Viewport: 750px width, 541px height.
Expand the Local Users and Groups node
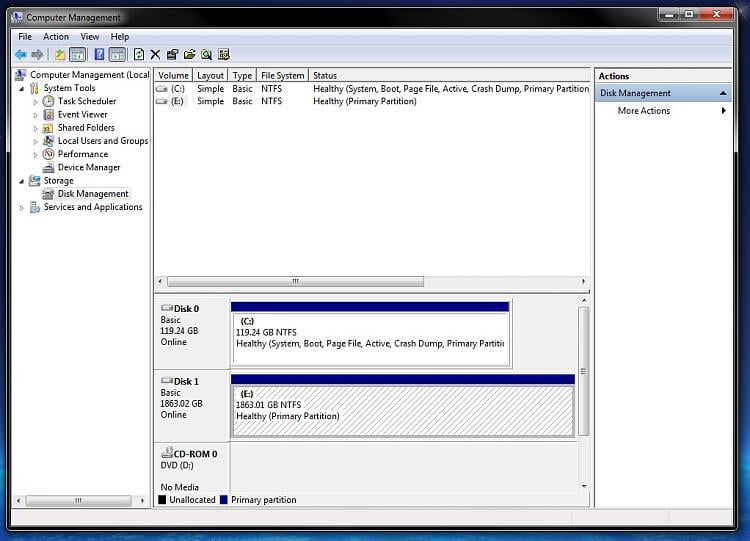click(x=35, y=142)
